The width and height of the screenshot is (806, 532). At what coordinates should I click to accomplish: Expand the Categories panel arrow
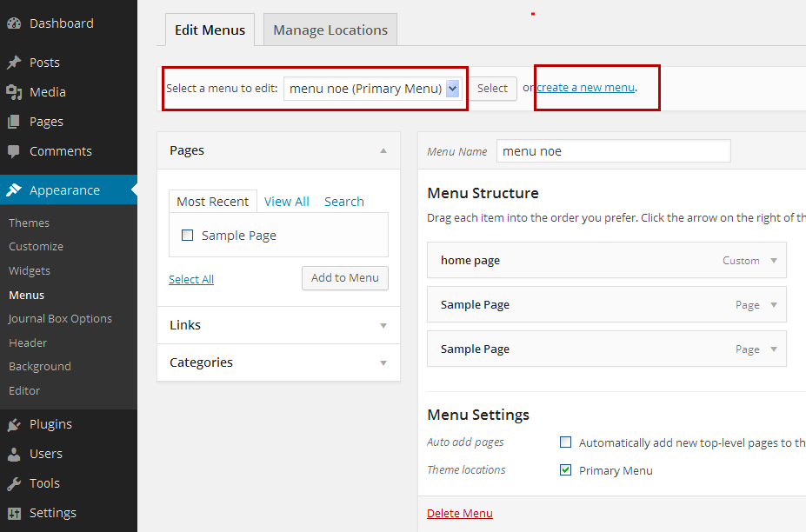(x=383, y=362)
